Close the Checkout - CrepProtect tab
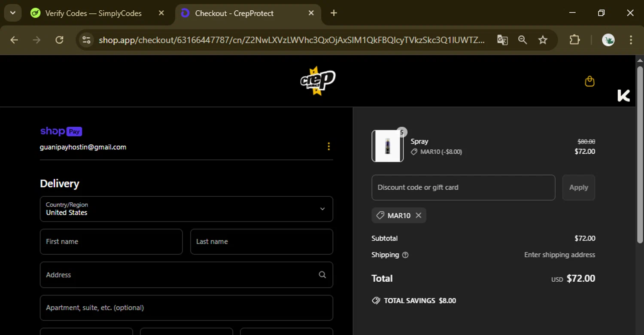This screenshot has height=335, width=644. pos(311,13)
